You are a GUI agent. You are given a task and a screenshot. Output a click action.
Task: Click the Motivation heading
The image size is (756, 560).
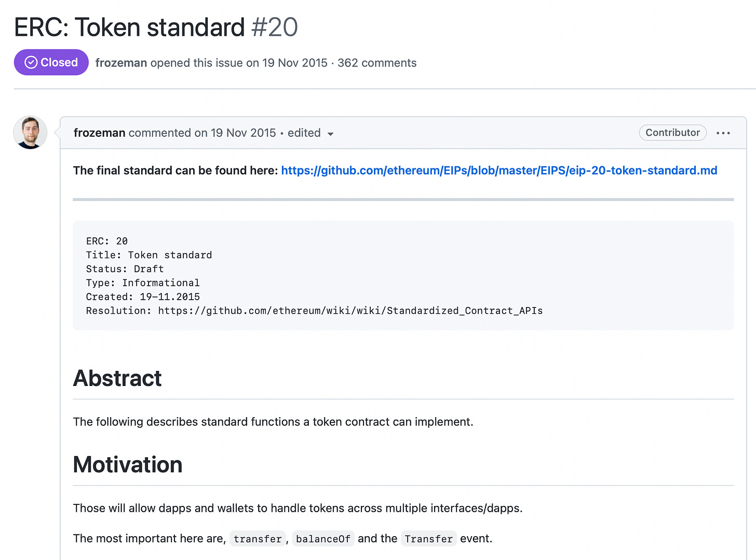pos(128,464)
